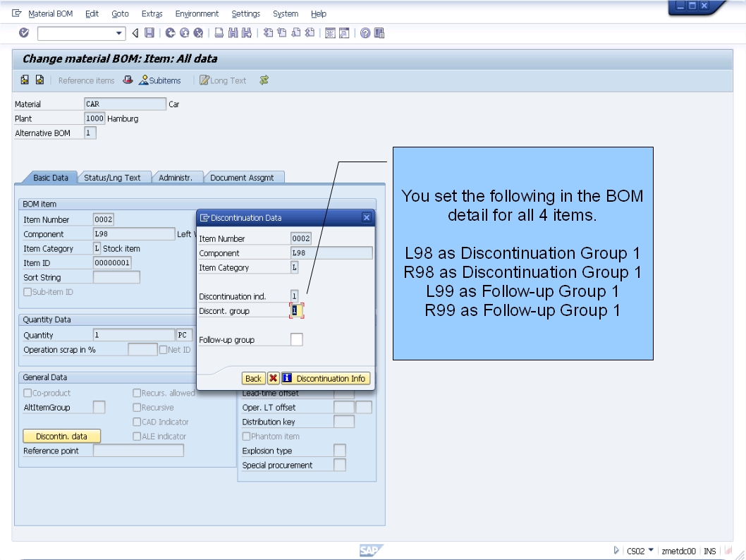Click the green arrows icon after Long Text
This screenshot has height=560, width=746.
[264, 80]
